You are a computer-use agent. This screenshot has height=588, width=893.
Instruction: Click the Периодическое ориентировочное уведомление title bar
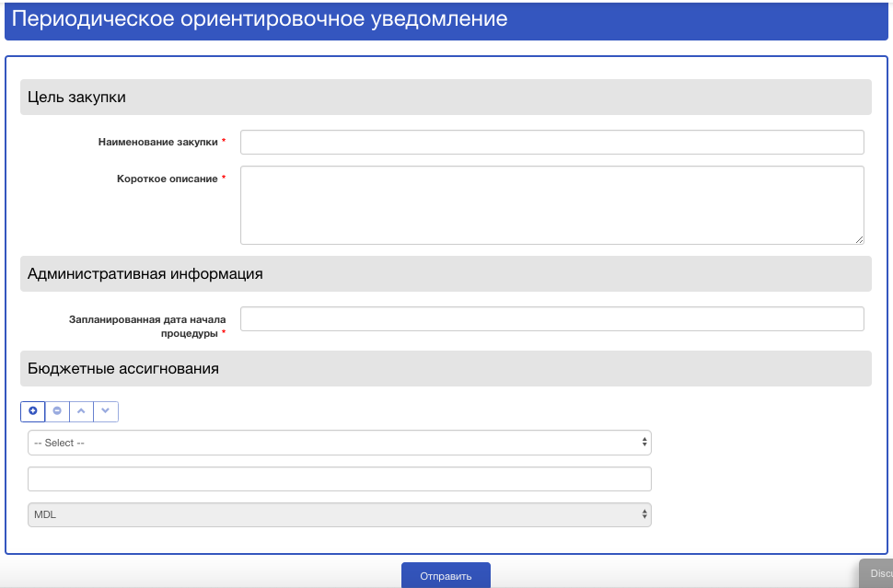tap(446, 20)
